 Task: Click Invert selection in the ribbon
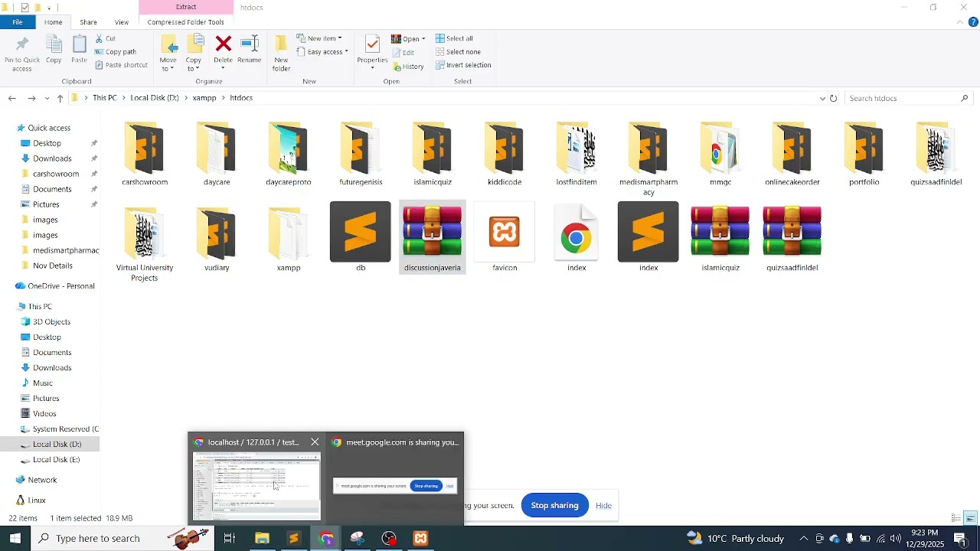pyautogui.click(x=463, y=65)
